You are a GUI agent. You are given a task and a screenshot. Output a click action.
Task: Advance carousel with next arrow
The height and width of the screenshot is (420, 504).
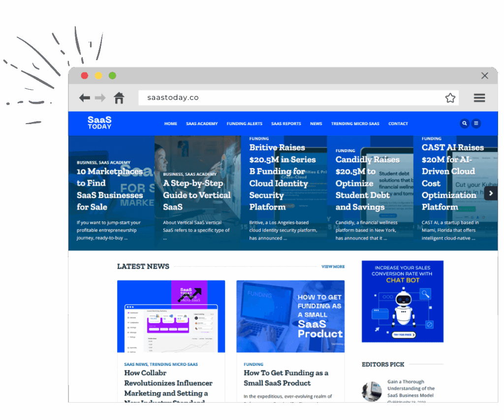coord(490,193)
